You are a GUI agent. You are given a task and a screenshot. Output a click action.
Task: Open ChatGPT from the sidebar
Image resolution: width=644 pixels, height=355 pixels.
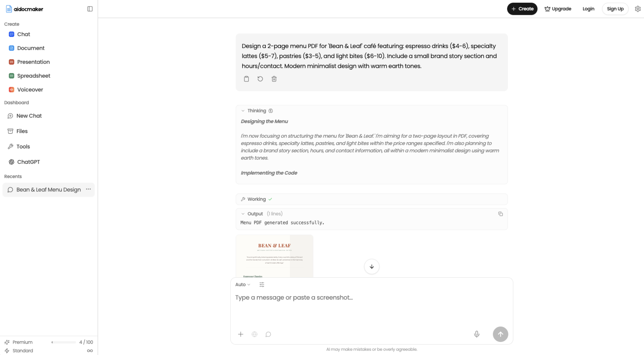click(x=28, y=162)
